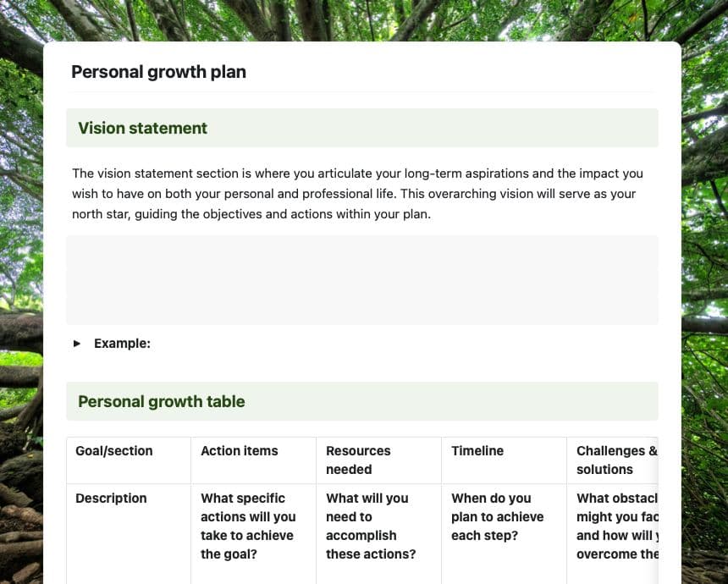Screen dimensions: 728x584
Task: Click "north star" in the vision paragraph
Action: (x=100, y=214)
